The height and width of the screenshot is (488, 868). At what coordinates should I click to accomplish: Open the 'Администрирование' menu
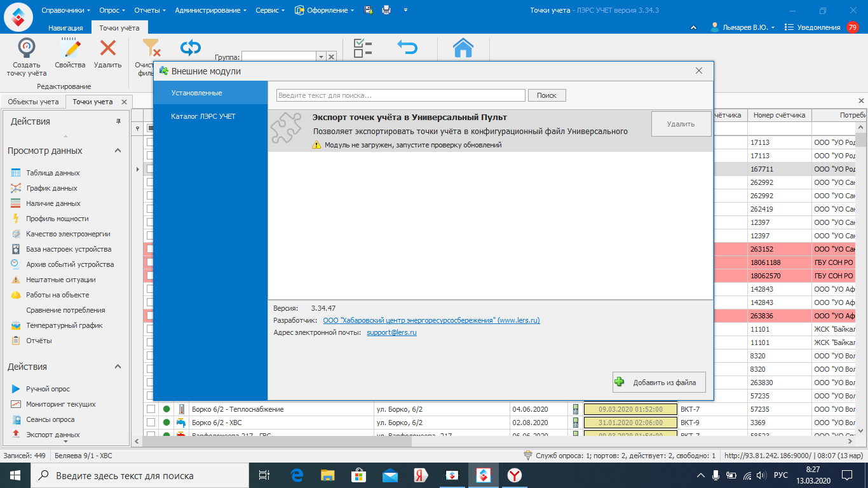211,10
